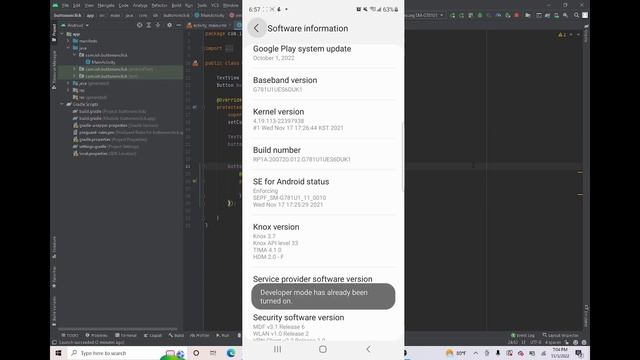Open the Build Variants side tab
The image size is (640, 360).
54,311
